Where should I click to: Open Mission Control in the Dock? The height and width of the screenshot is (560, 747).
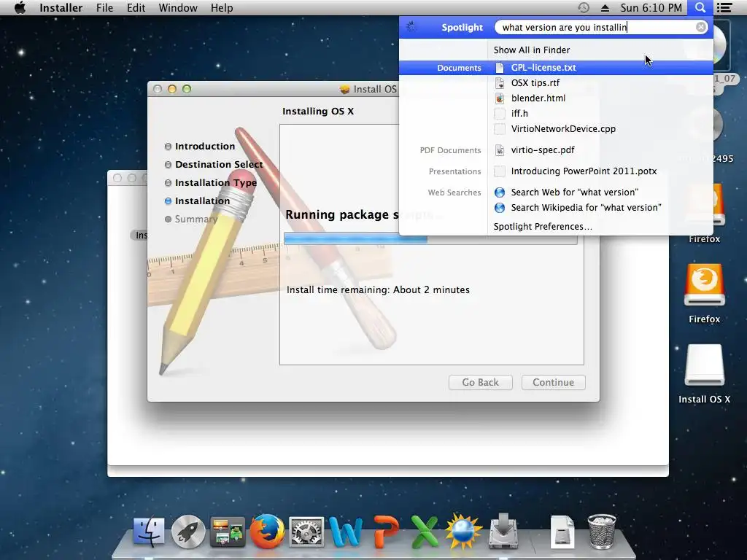228,532
